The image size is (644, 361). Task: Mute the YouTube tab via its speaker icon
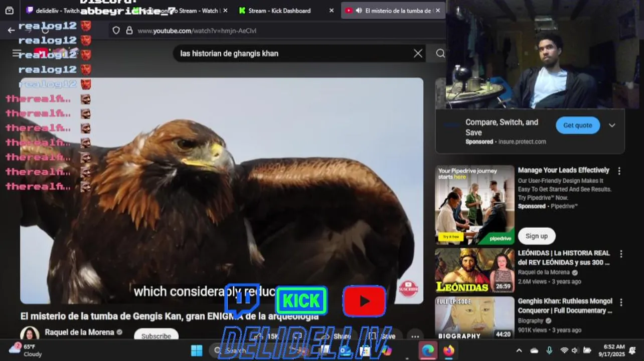(359, 11)
